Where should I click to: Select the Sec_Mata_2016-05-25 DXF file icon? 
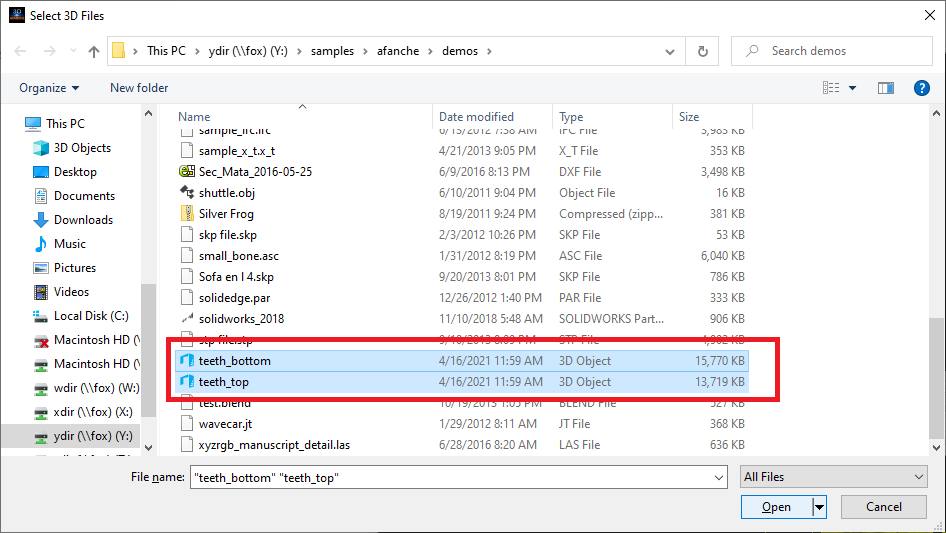(186, 172)
